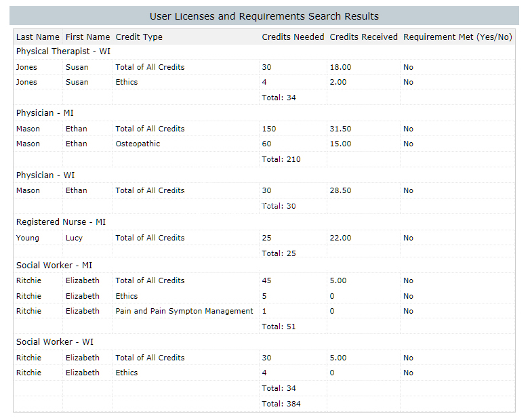Select the "Credits Received" column header
This screenshot has height=420, width=530.
pos(363,37)
